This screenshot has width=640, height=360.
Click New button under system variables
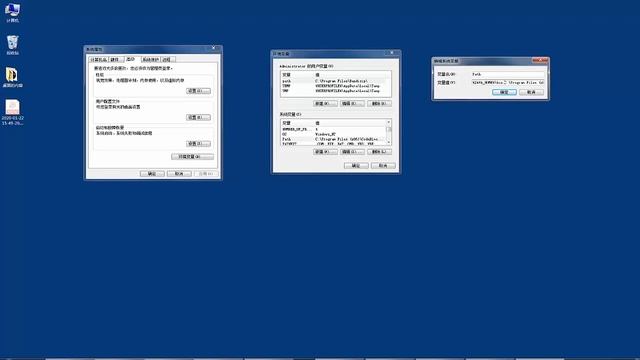click(x=325, y=152)
